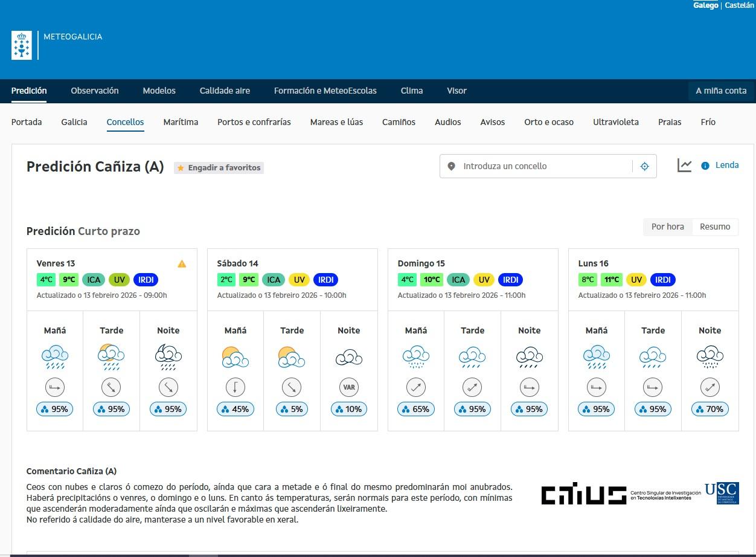Open the Orto e ocaso link
Viewport: 756px width, 557px height.
(x=549, y=122)
